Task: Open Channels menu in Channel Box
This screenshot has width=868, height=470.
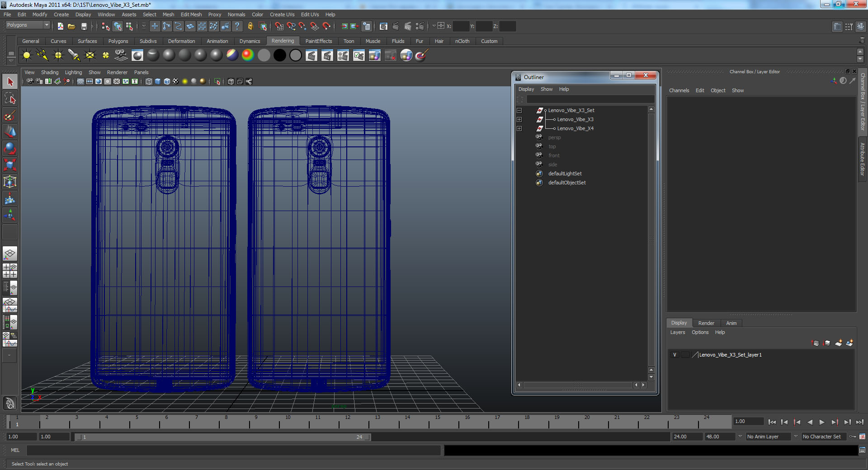Action: pyautogui.click(x=679, y=90)
